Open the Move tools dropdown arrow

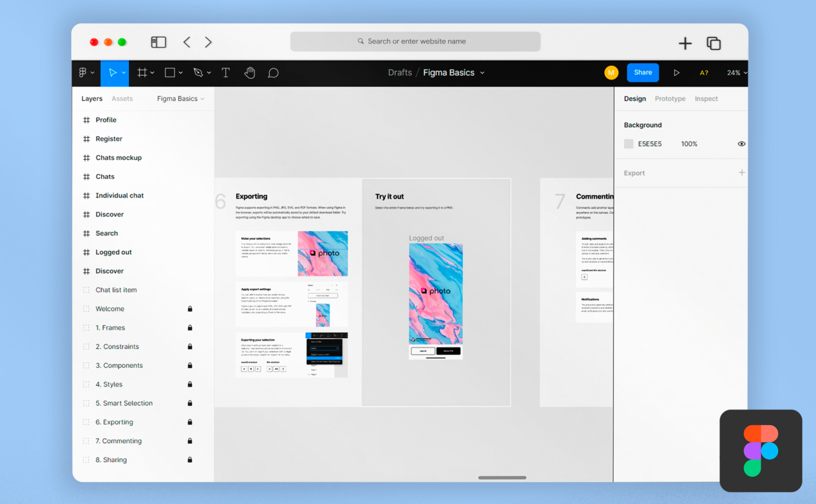(x=124, y=73)
